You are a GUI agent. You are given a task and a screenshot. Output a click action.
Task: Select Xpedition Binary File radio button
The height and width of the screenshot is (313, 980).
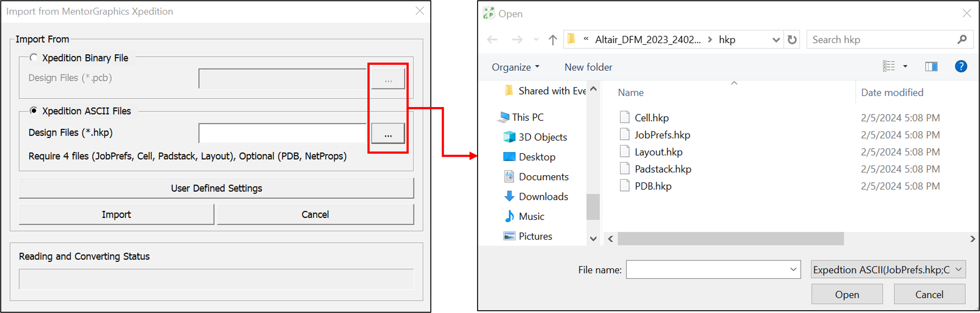click(33, 58)
